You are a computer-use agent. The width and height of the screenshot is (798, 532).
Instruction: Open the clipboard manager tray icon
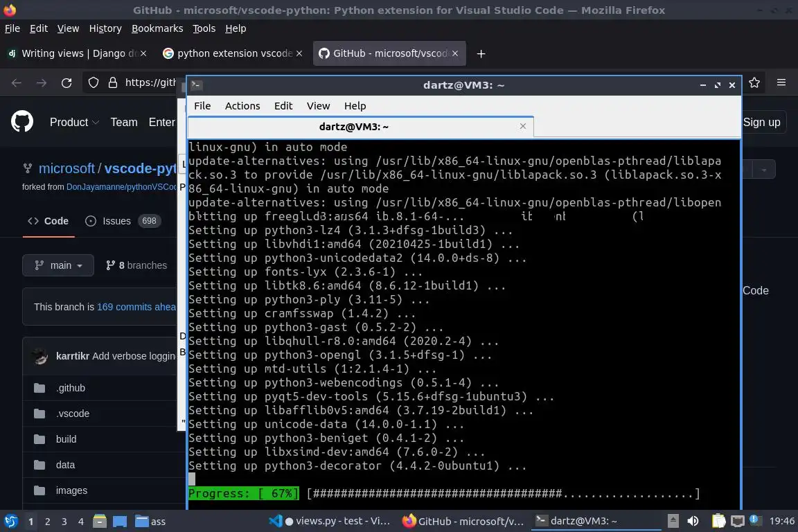[718, 521]
